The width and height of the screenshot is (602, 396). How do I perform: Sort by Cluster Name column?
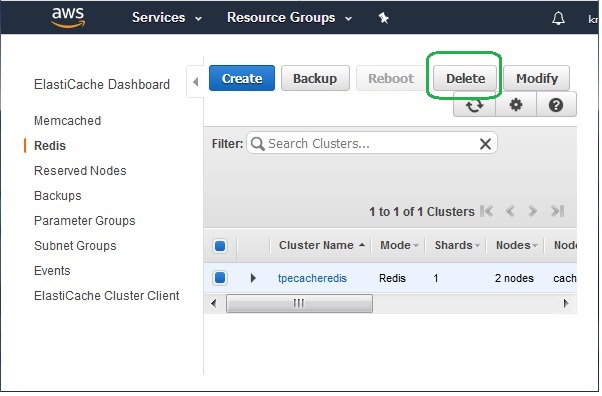tap(321, 245)
